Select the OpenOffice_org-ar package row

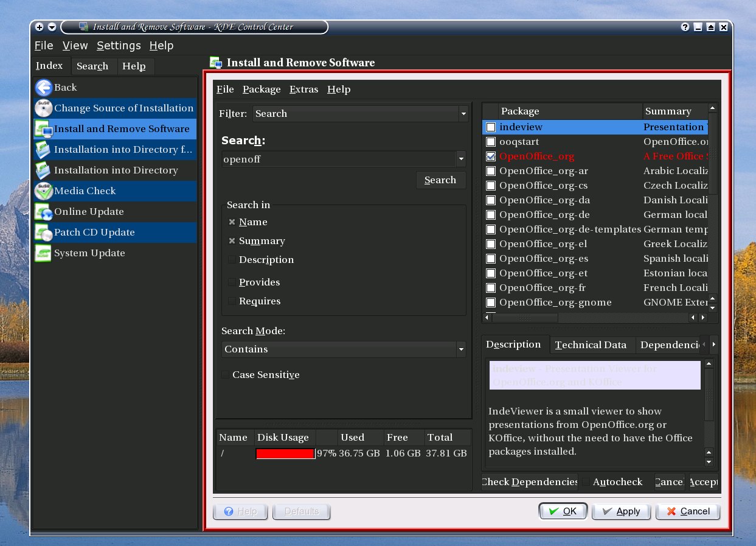(595, 171)
